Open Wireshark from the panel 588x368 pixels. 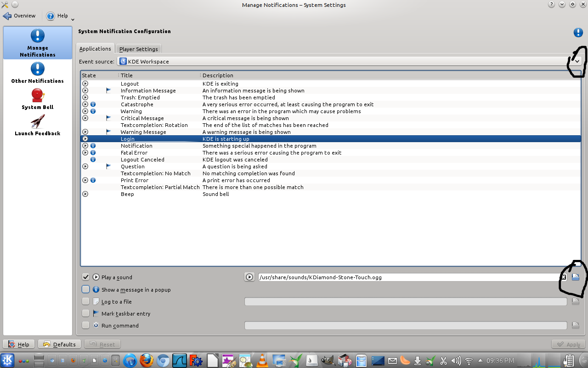[179, 360]
